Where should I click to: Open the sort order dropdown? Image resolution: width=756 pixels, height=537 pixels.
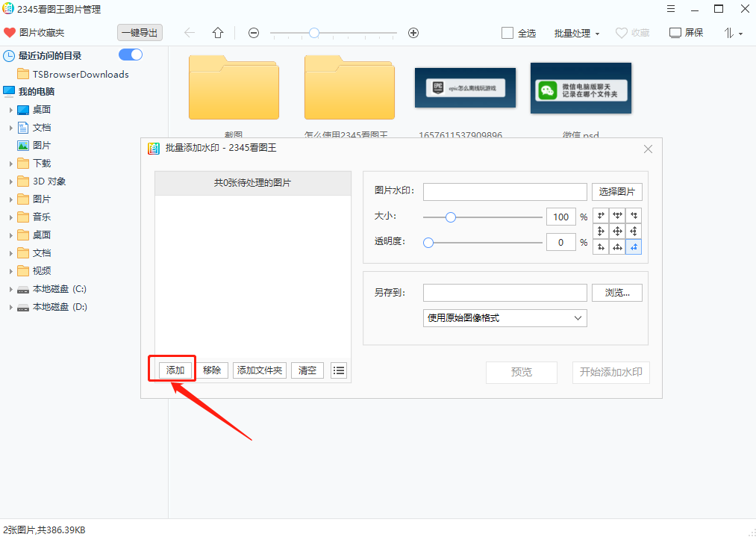733,33
